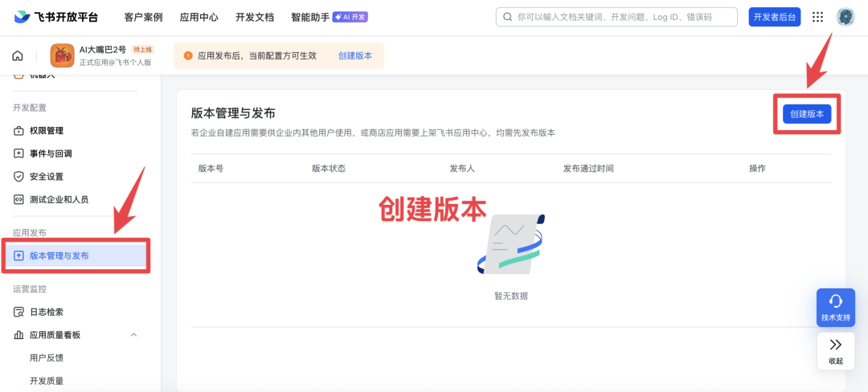The width and height of the screenshot is (868, 392).
Task: Open 日志检索 log search
Action: pos(46,312)
